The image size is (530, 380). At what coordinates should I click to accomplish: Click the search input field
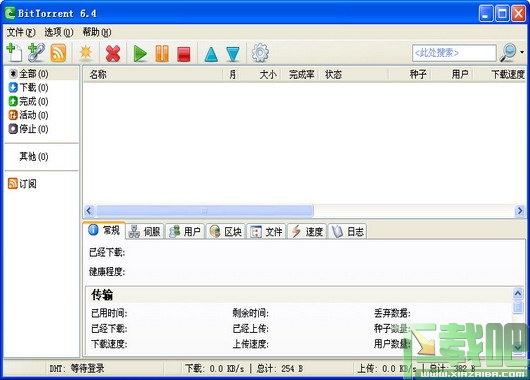454,53
